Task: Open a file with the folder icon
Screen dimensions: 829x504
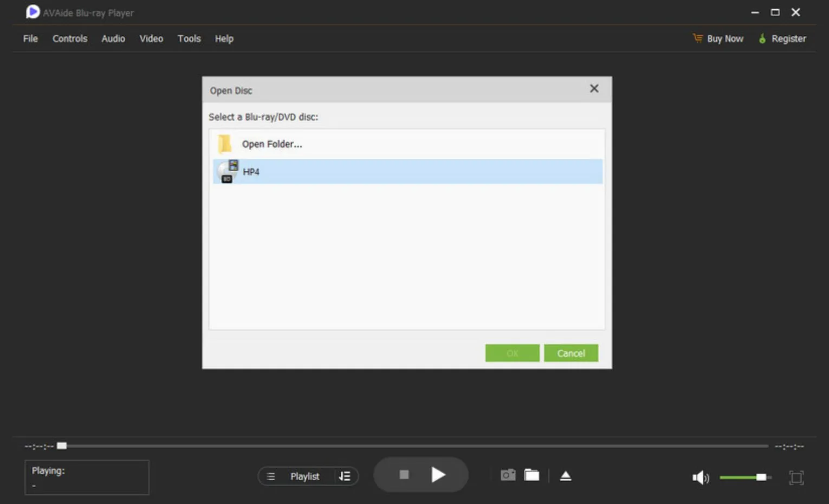Action: click(x=532, y=475)
